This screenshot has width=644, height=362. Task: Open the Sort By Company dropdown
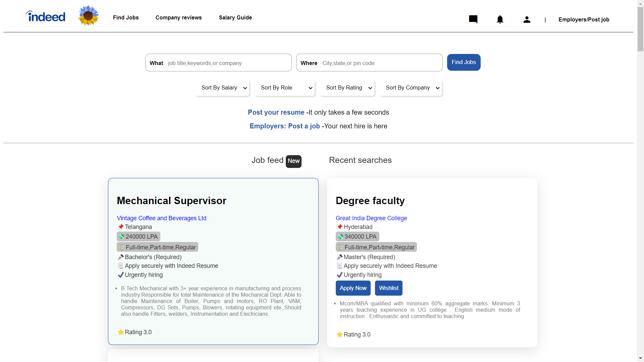coord(411,88)
